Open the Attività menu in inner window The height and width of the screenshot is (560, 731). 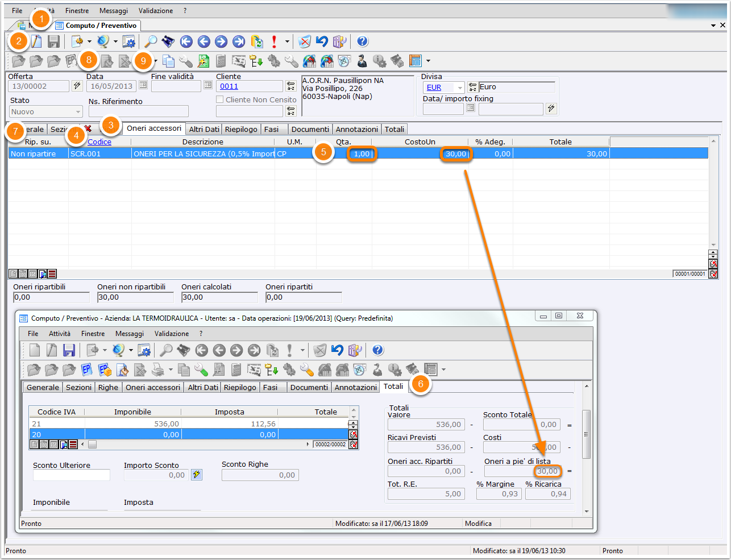pyautogui.click(x=60, y=334)
